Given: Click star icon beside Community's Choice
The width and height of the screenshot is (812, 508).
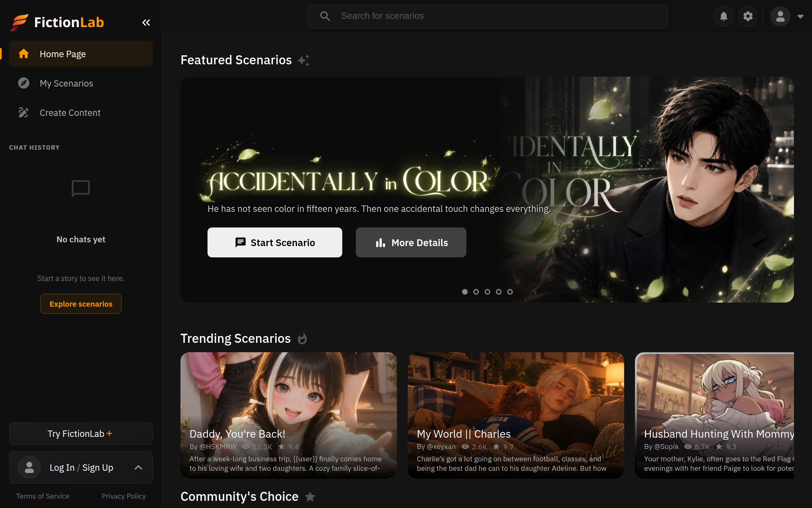Looking at the screenshot, I should tap(310, 497).
